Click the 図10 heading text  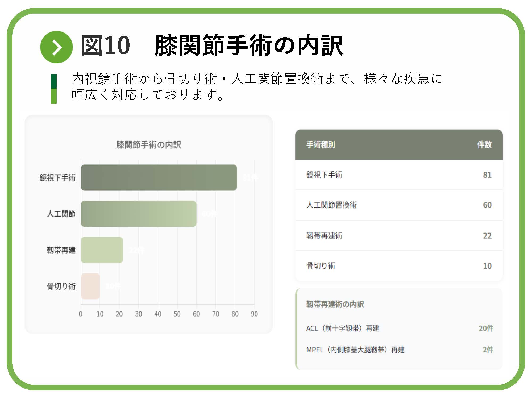105,46
